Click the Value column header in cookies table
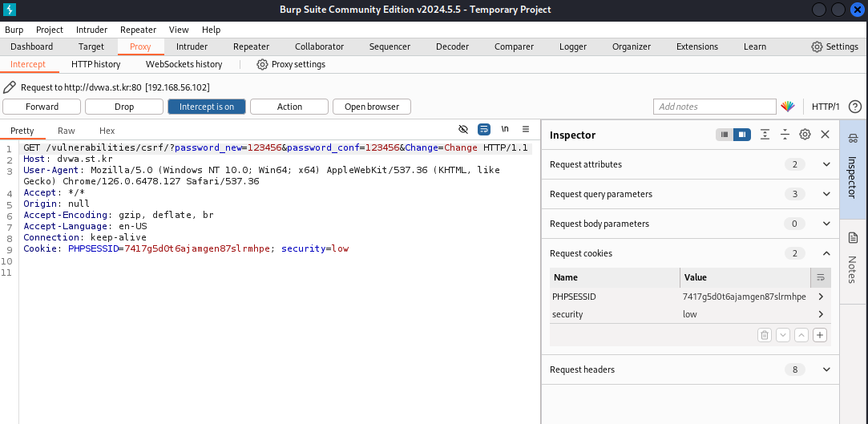 745,277
